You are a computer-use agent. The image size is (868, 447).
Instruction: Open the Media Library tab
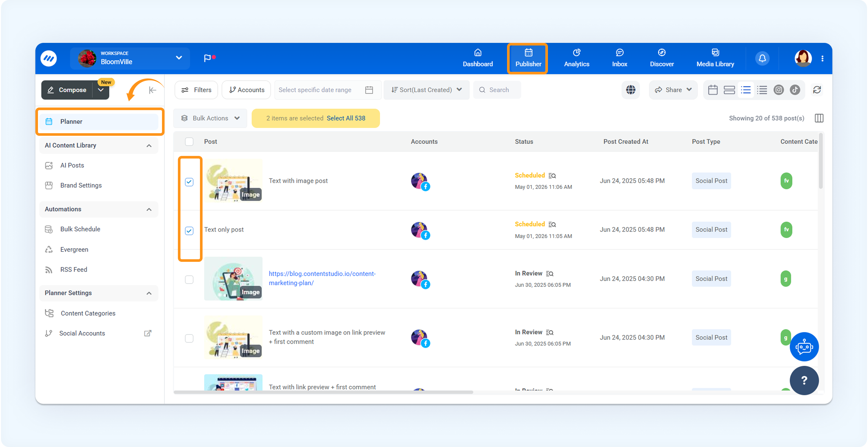tap(715, 58)
